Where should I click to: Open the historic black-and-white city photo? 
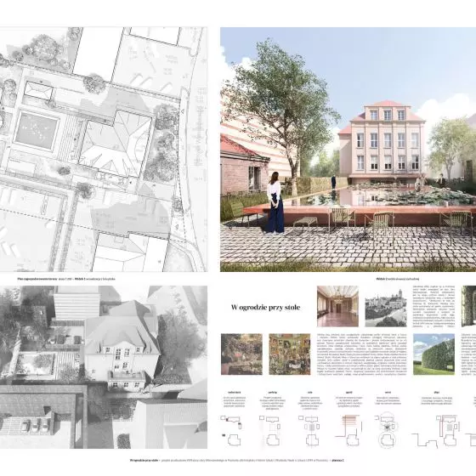coord(386,308)
